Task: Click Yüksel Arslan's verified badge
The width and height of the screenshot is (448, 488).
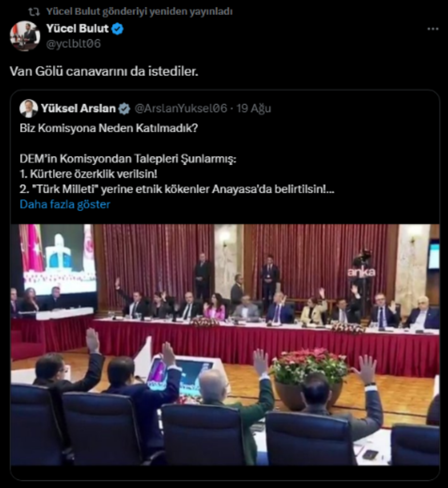Action: [124, 109]
